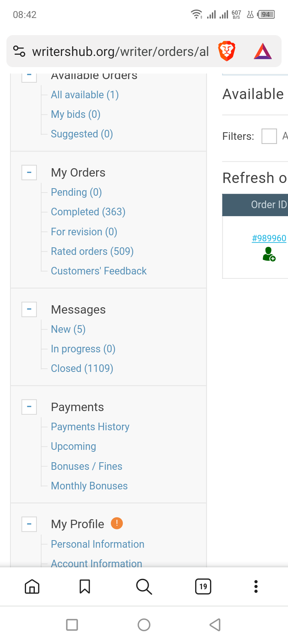Open Completed (363) orders
Screen dimensions: 288x644
click(x=88, y=212)
